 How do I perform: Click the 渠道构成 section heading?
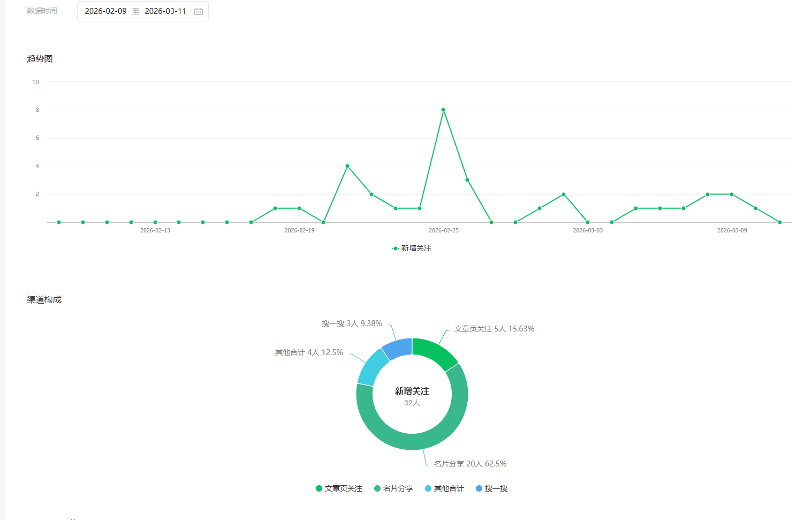pos(44,300)
